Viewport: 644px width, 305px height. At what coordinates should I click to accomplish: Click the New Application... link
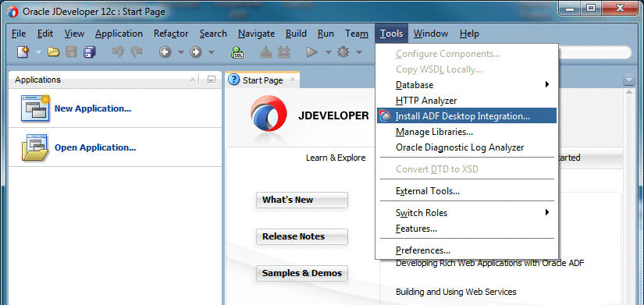(93, 108)
